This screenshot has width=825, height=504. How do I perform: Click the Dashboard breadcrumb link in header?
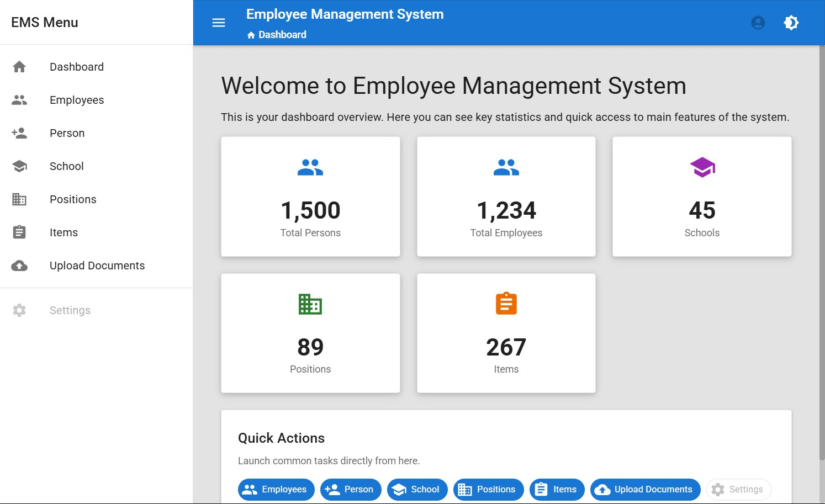[282, 35]
